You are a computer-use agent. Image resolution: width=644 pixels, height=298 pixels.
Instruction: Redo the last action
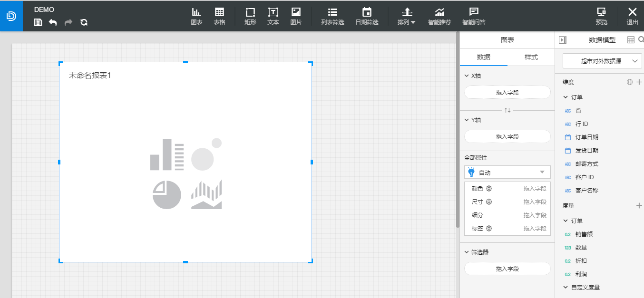pos(68,22)
